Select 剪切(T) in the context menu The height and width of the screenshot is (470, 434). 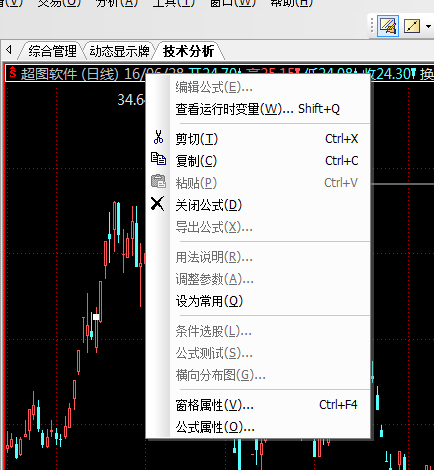(258, 139)
